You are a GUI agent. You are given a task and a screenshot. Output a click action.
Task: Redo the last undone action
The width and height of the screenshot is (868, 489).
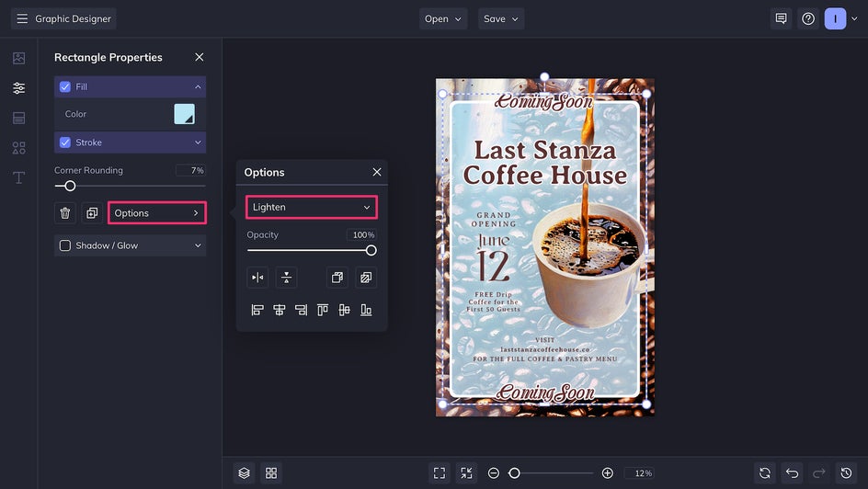pos(819,473)
